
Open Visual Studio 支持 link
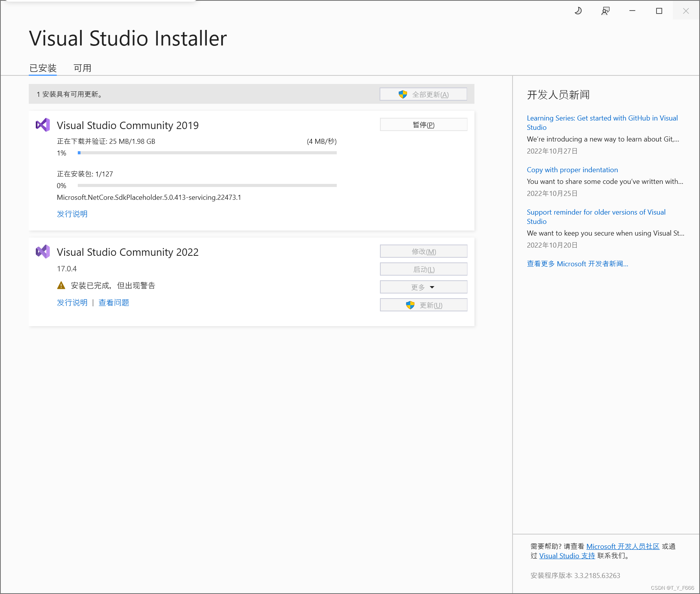click(567, 556)
